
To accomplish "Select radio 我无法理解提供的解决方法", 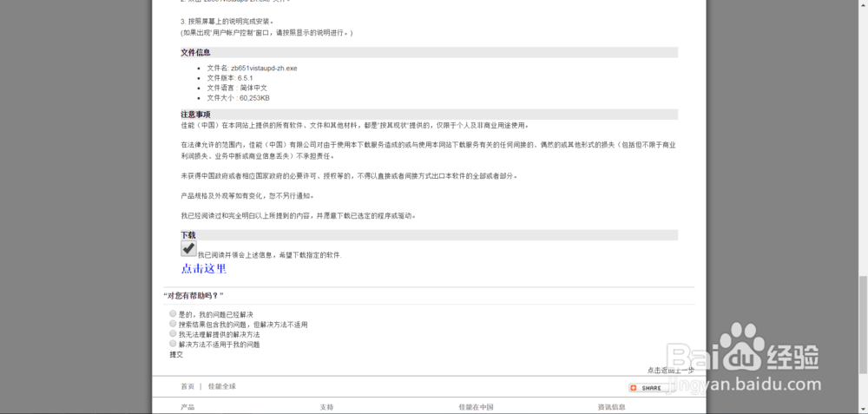I will tap(174, 334).
